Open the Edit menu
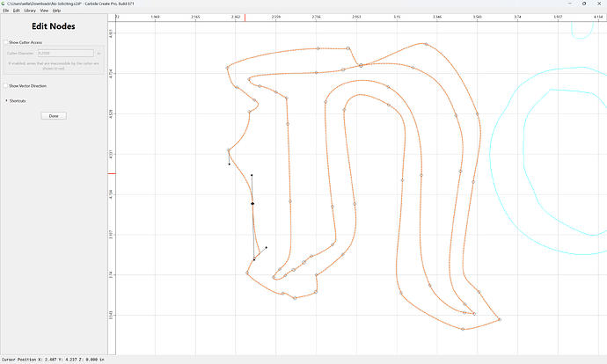The image size is (607, 364). click(16, 11)
